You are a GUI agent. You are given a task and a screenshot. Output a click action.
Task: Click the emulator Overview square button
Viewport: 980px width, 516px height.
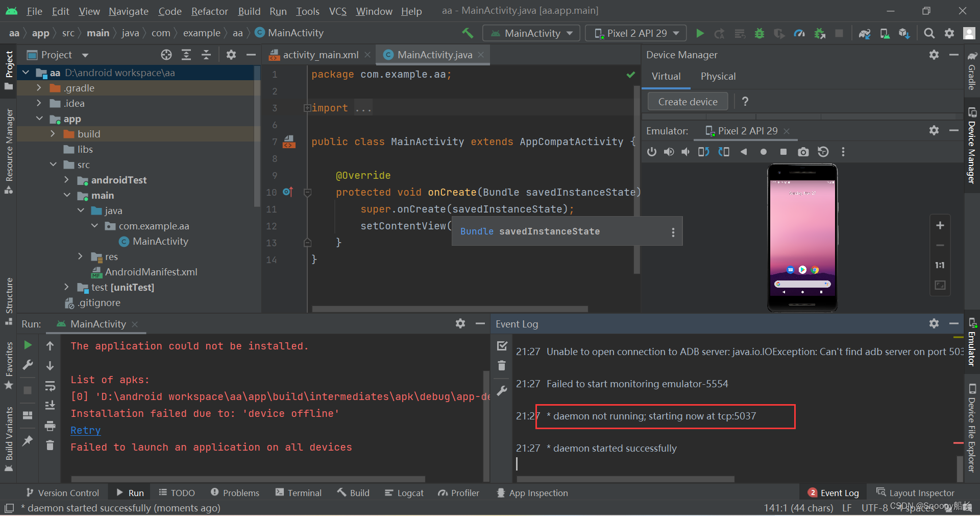783,152
